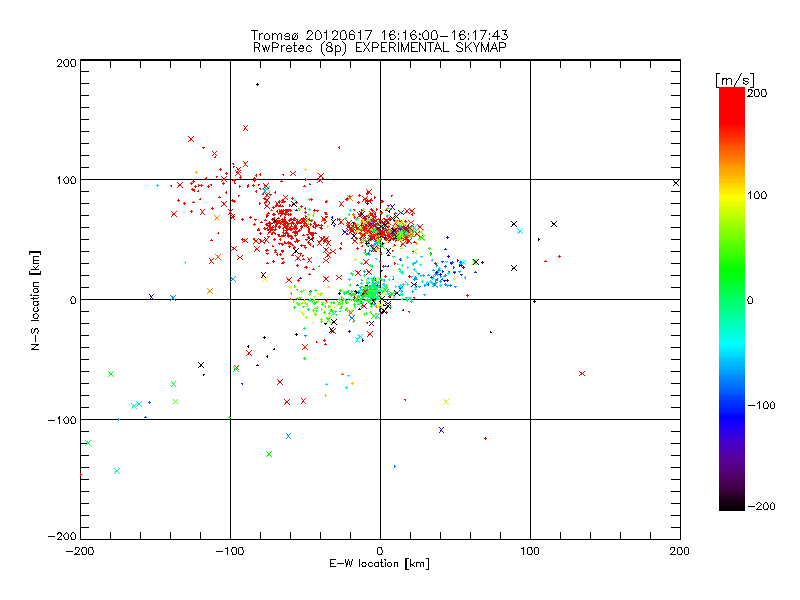Click the 'N-S location [km]' axis label

[x=35, y=300]
